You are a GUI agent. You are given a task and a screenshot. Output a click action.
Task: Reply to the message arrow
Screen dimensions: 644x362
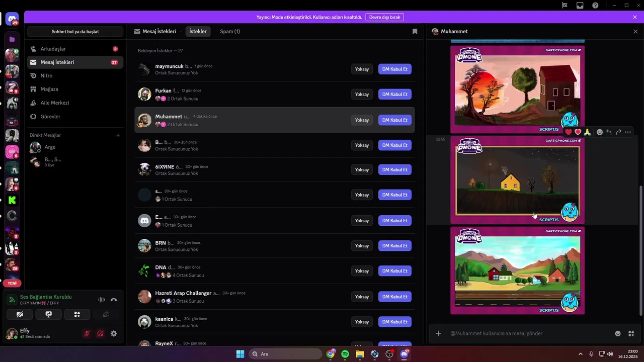pyautogui.click(x=609, y=132)
